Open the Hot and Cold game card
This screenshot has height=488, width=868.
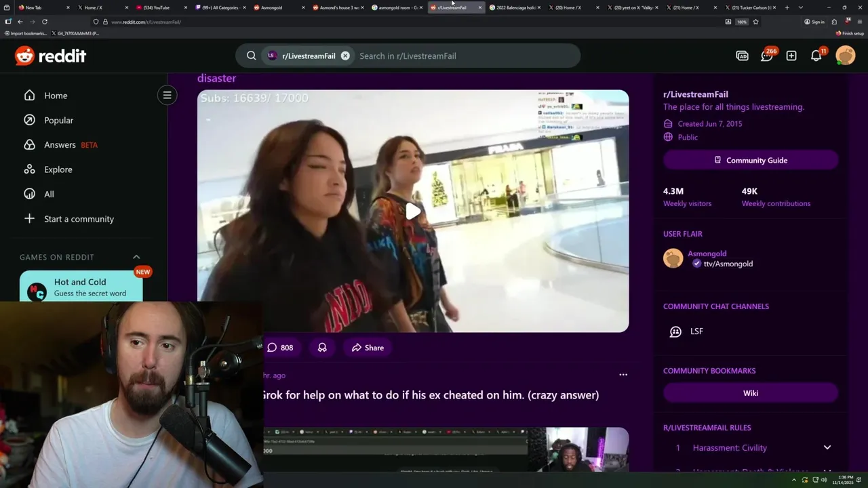(x=81, y=287)
